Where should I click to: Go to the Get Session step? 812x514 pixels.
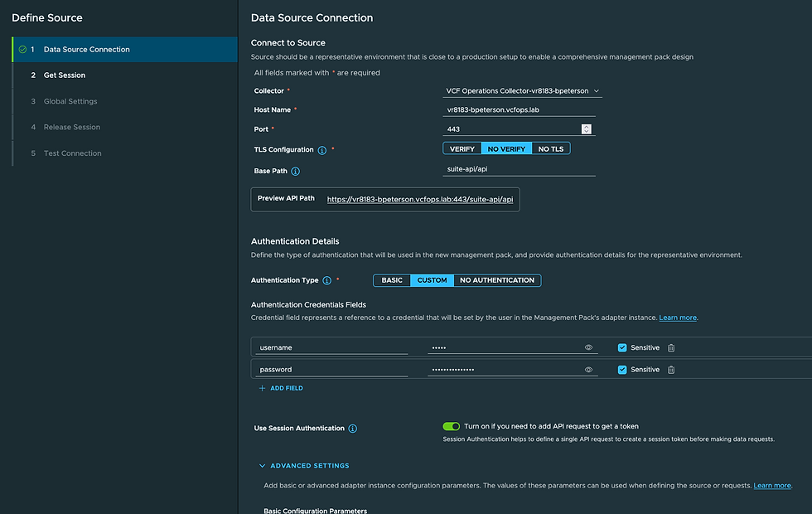(64, 75)
